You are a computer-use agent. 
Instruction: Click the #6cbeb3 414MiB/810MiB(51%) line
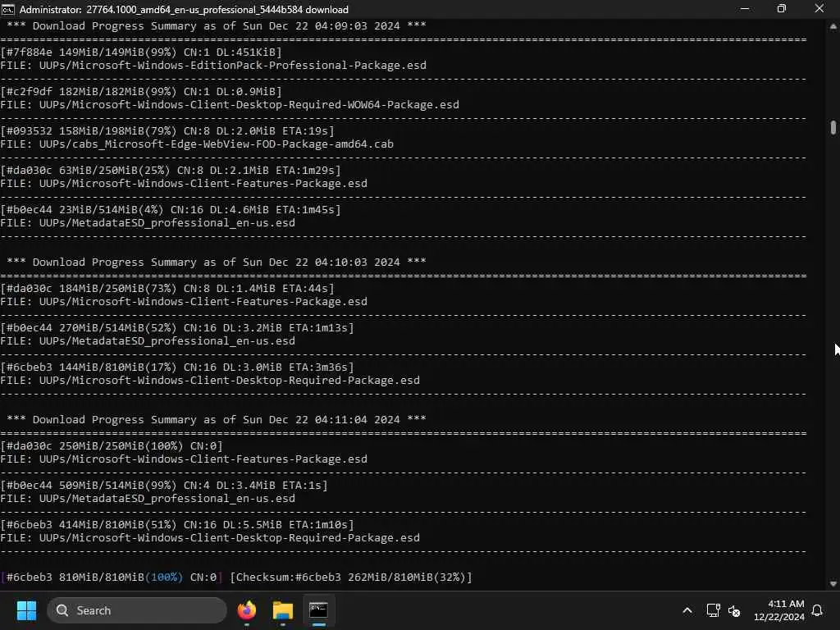coord(177,524)
